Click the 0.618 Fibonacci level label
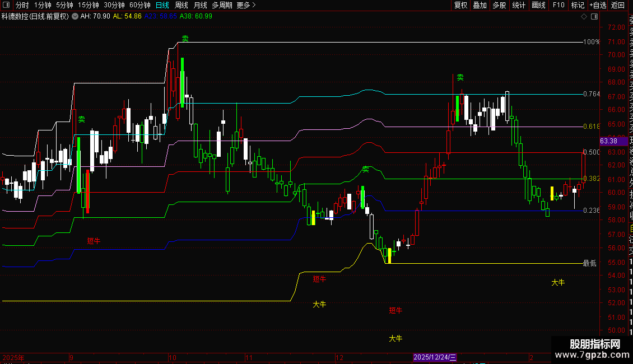 [x=592, y=127]
